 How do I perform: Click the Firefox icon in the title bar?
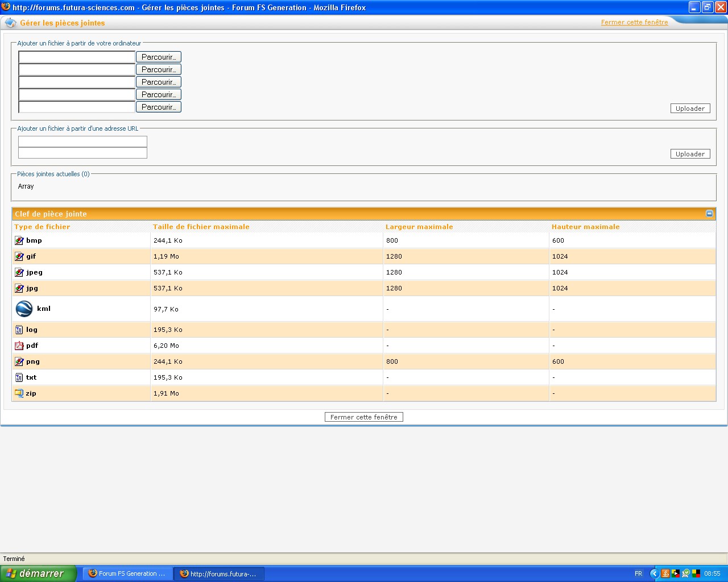click(6, 7)
